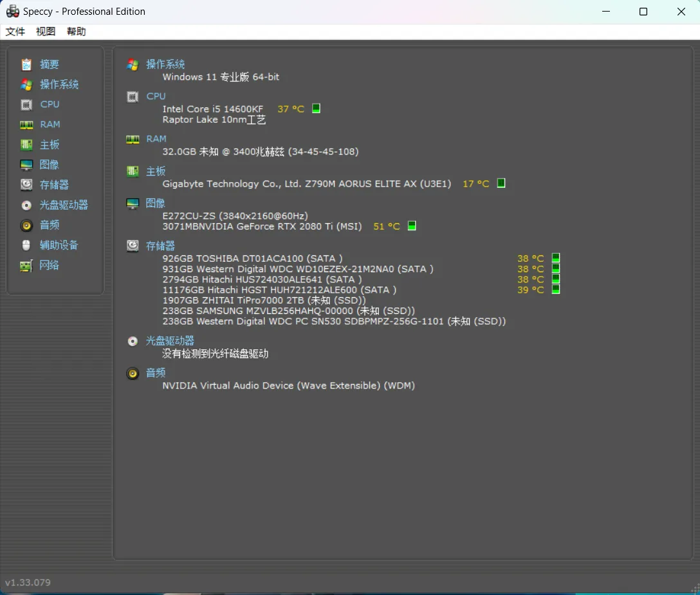Click the RAM icon in summary panel
This screenshot has width=700, height=595.
[x=133, y=140]
